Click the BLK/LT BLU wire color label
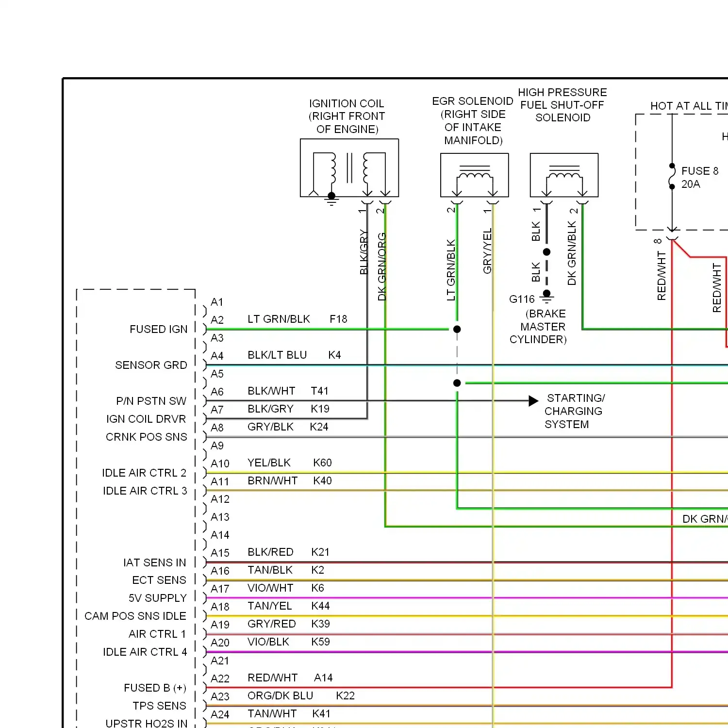The image size is (728, 728). click(x=277, y=355)
